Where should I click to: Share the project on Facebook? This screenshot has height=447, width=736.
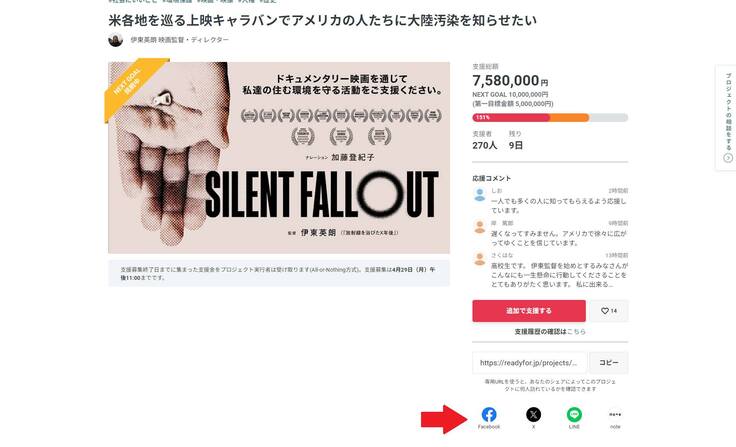488,415
